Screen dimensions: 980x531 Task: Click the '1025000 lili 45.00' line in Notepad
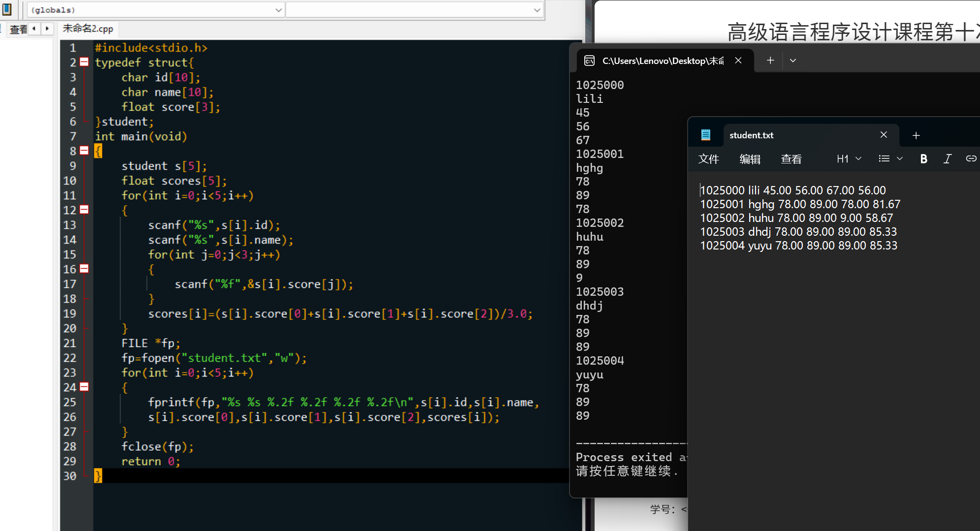[x=793, y=190]
